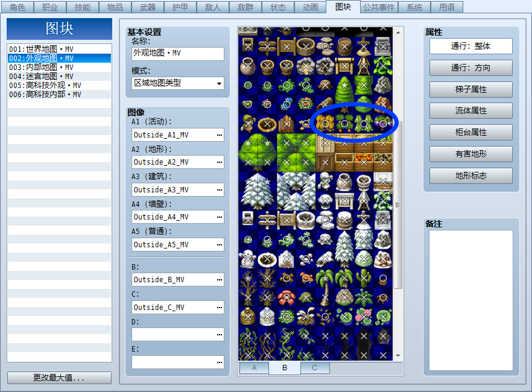Go to the 公共事件 tab

tap(379, 7)
